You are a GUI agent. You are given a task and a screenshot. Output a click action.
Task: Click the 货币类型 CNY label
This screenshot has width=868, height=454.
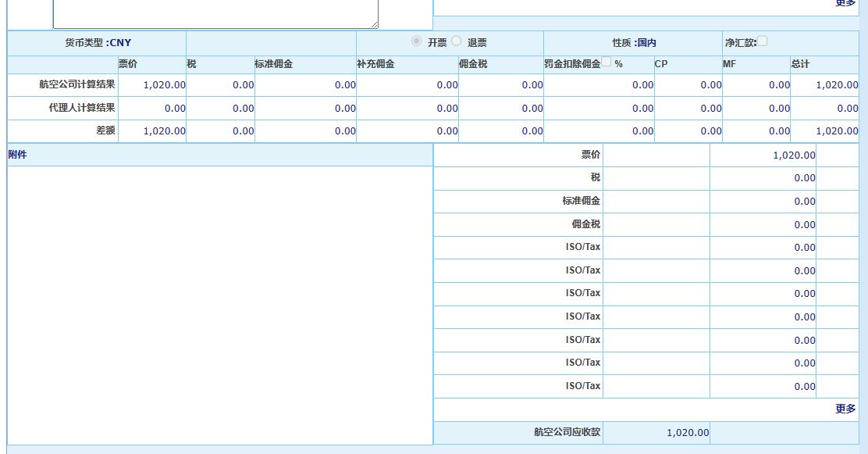click(98, 43)
